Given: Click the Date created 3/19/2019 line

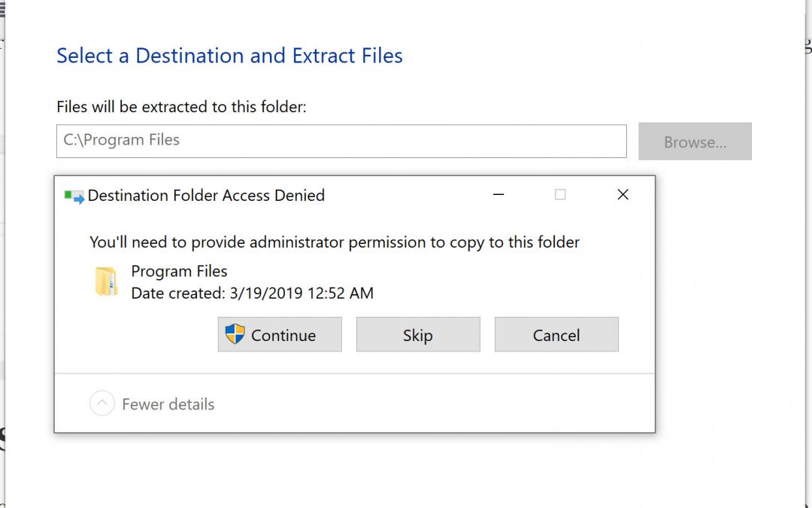Looking at the screenshot, I should click(x=252, y=293).
